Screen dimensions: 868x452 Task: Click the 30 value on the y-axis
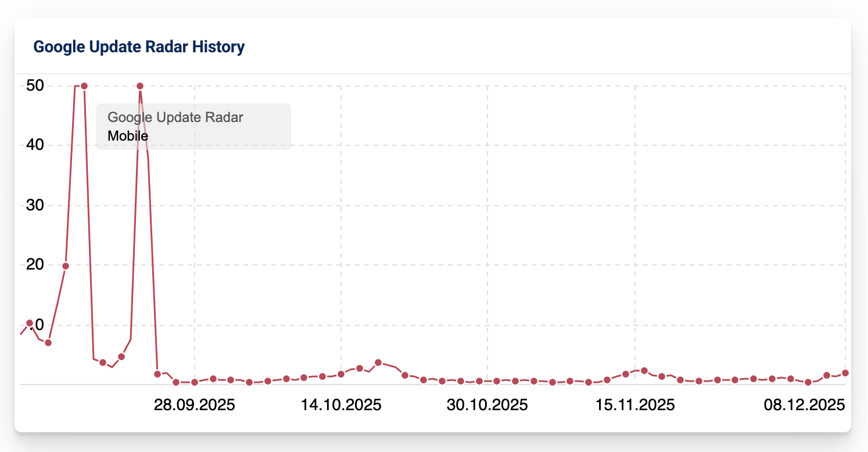click(x=36, y=206)
